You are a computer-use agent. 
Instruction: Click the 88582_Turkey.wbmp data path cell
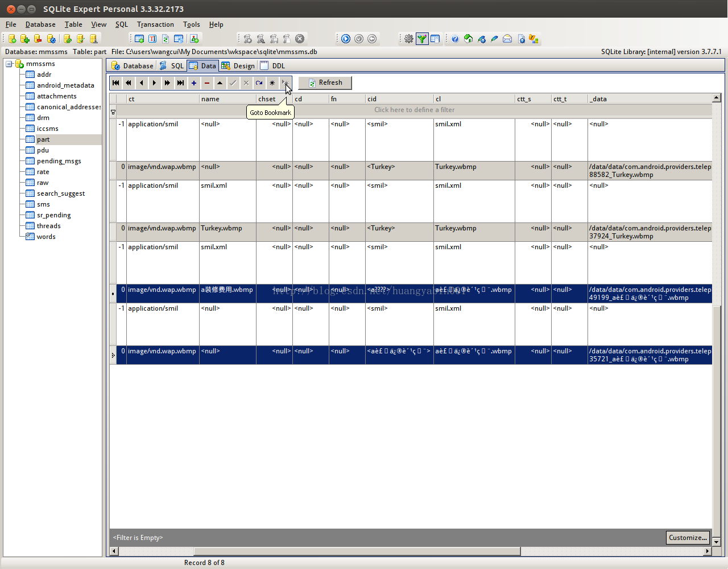[650, 171]
